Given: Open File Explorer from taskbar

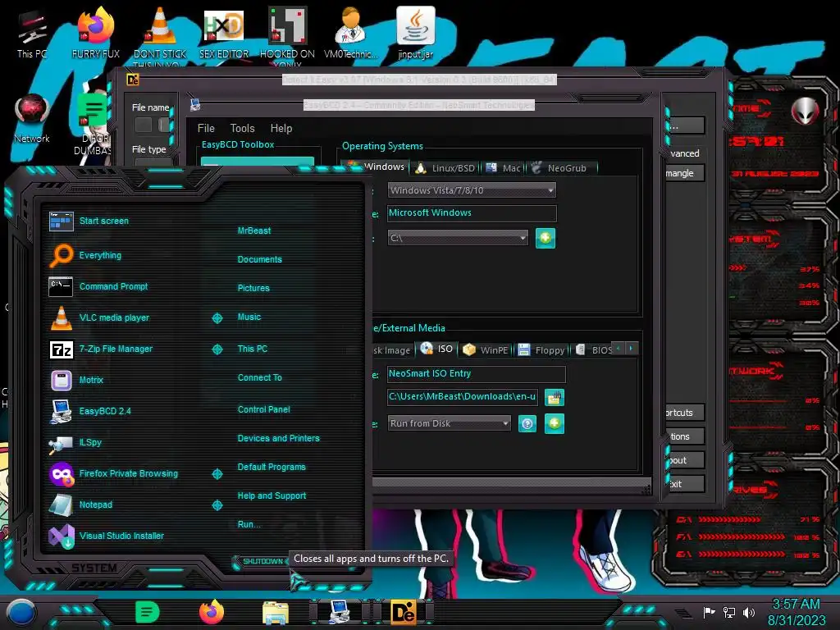Looking at the screenshot, I should (x=276, y=613).
